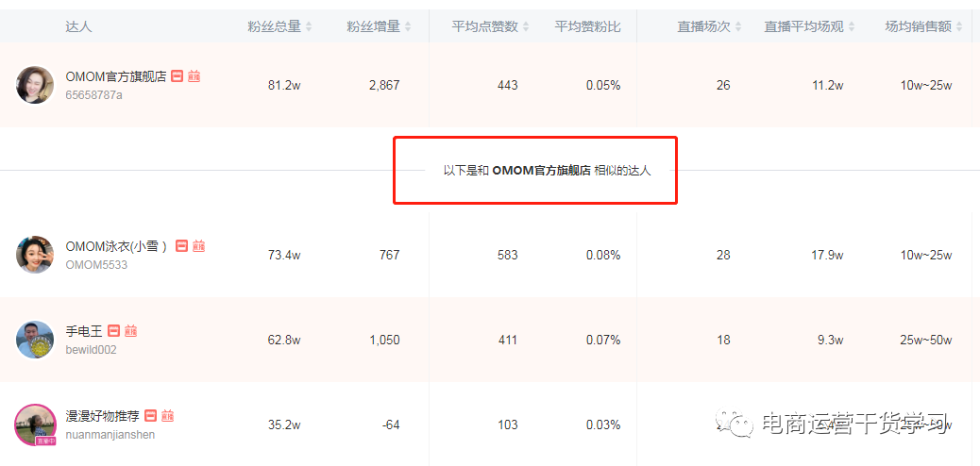980x466 pixels.
Task: Click 35.2w fans total value
Action: click(x=284, y=425)
